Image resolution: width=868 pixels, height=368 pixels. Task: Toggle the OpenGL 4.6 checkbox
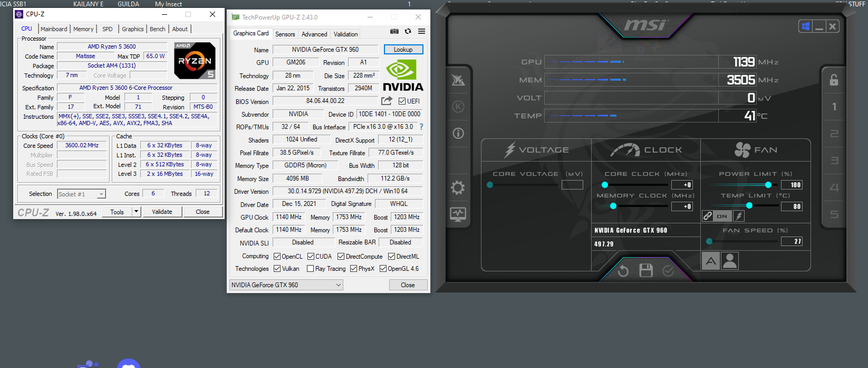point(383,269)
